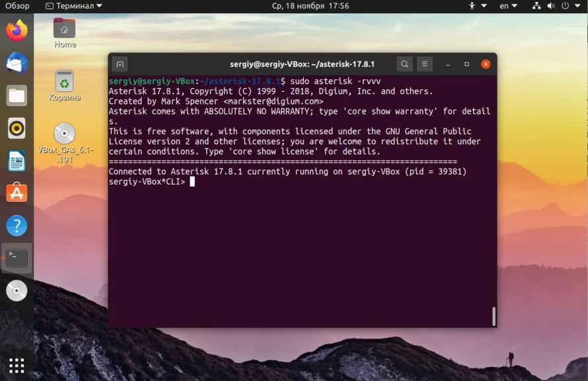Click the volume icon in top bar
The width and height of the screenshot is (588, 381).
pos(551,6)
